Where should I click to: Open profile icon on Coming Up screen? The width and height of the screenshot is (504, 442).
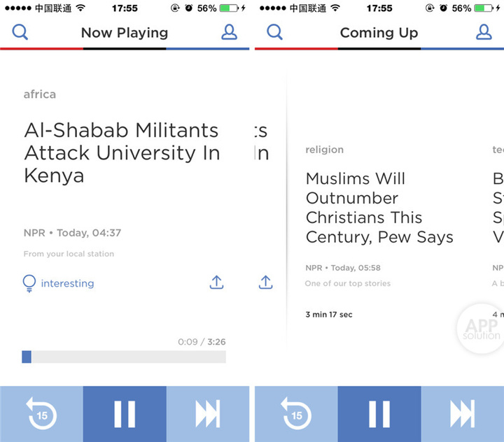pyautogui.click(x=484, y=32)
